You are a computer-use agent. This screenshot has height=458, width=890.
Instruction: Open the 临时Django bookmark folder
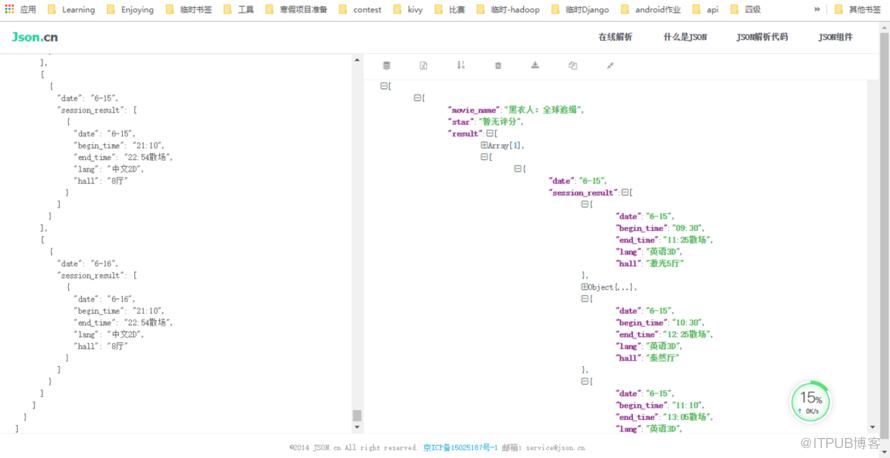(x=580, y=10)
